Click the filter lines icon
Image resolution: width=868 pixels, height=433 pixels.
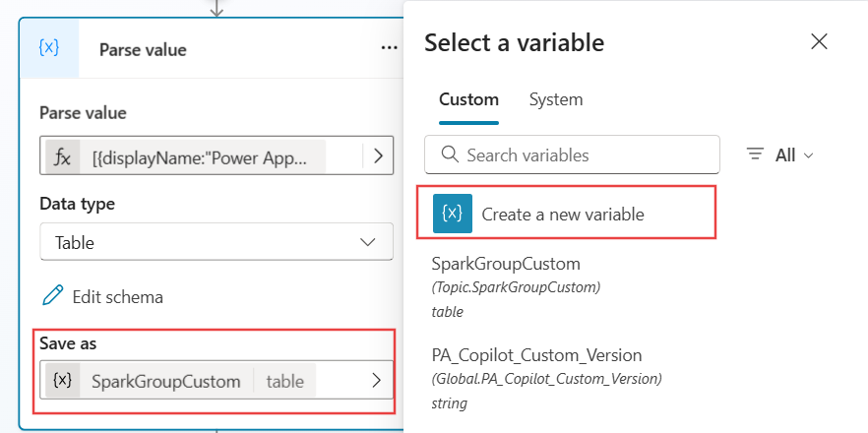click(x=756, y=155)
